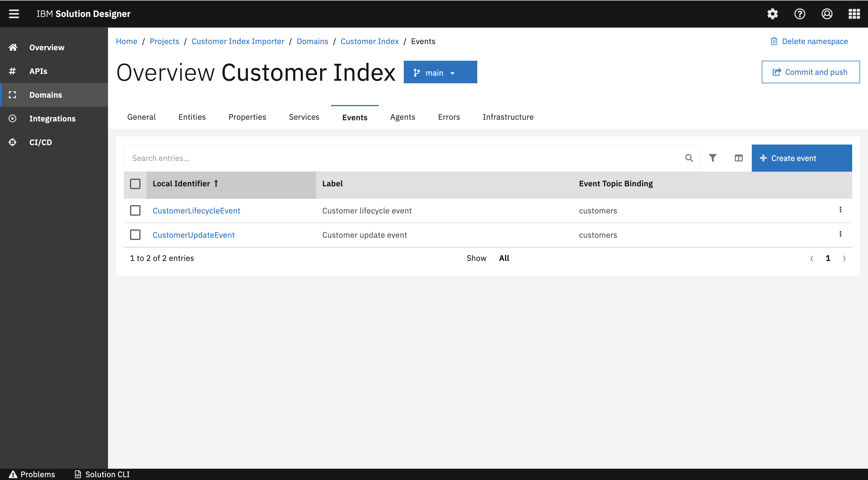Open the settings gear icon
This screenshot has width=868, height=480.
tap(772, 14)
